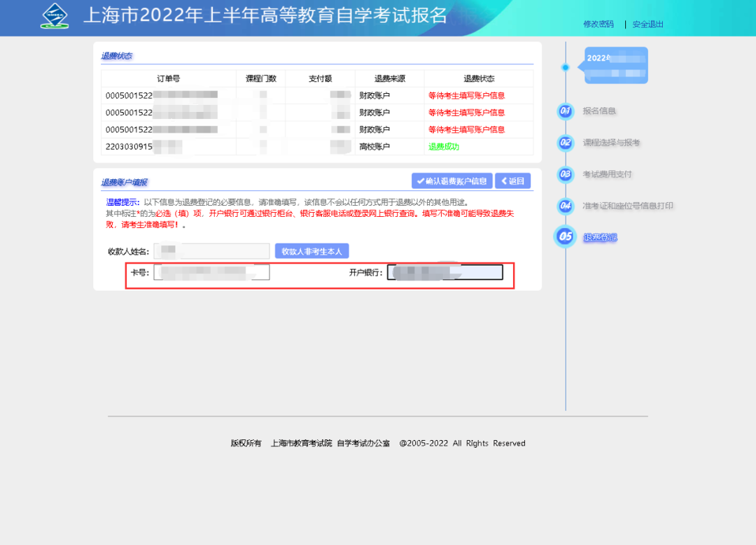Click the step 03 考试费用支付 circle icon
Viewport: 756px width, 545px height.
pyautogui.click(x=565, y=174)
